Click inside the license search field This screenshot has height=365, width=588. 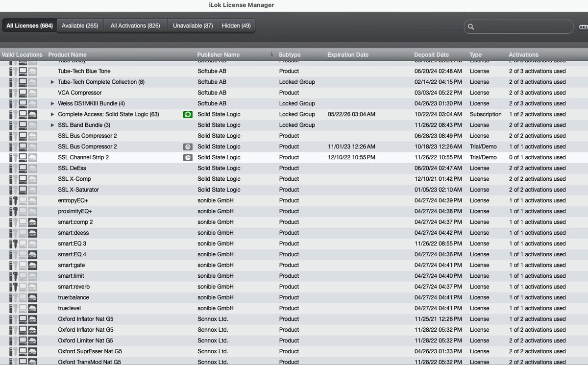click(x=518, y=26)
